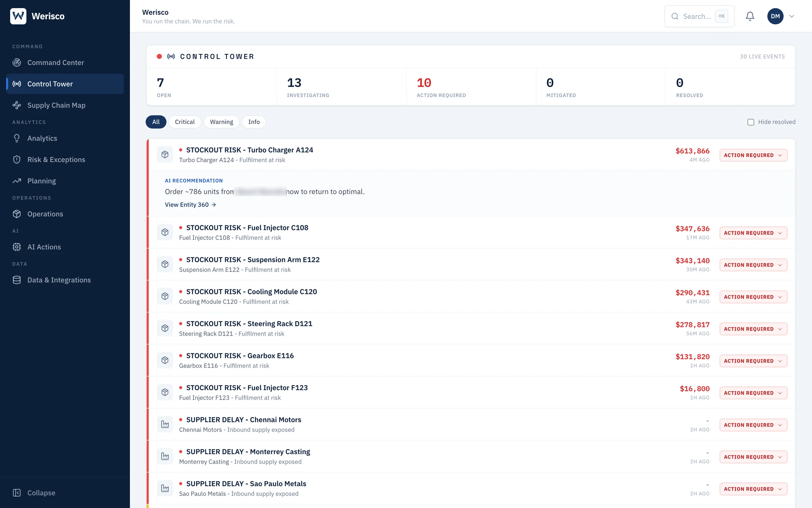The width and height of the screenshot is (812, 508).
Task: Click the Control Tower broadcast icon in header
Action: coord(171,56)
